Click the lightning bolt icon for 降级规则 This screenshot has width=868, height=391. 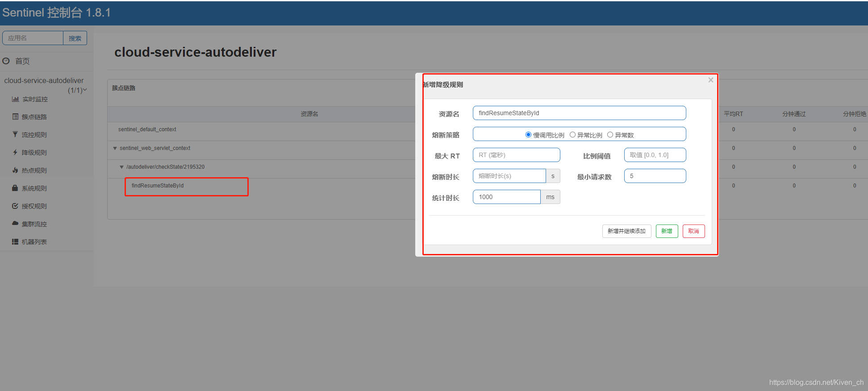click(x=15, y=152)
